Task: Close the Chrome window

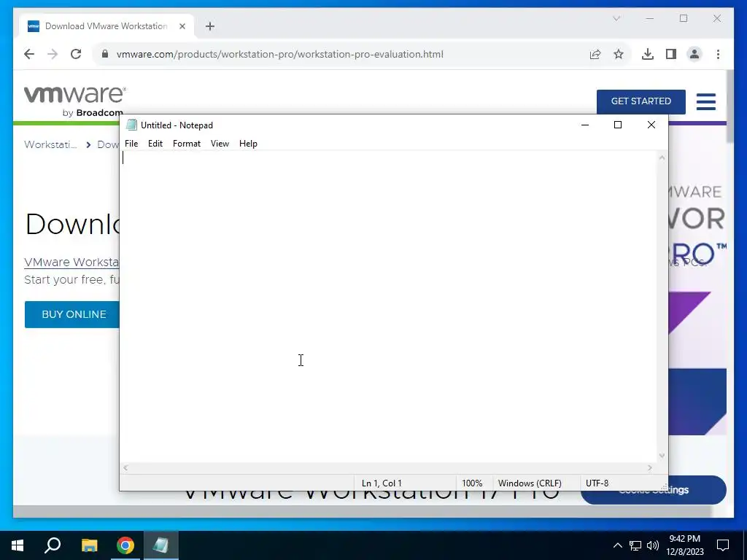Action: point(717,18)
